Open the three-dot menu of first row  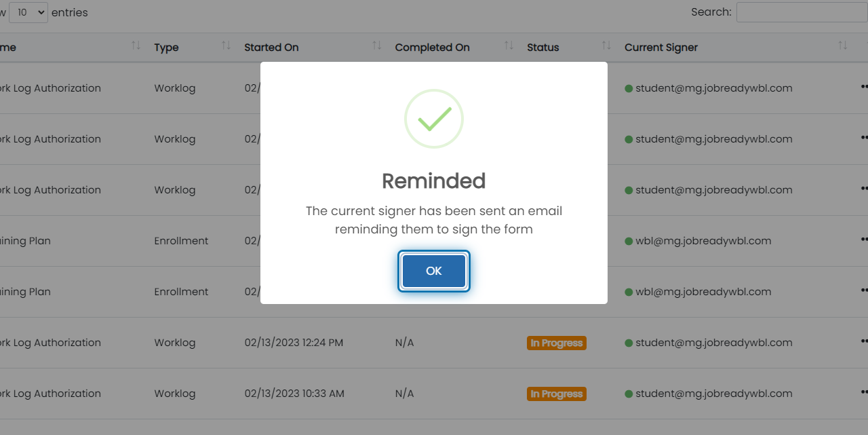864,87
